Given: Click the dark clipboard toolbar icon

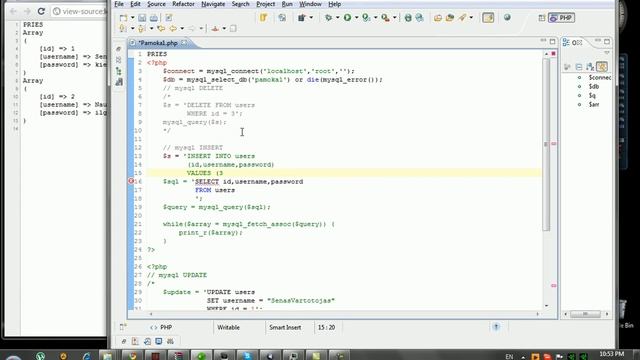Looking at the screenshot, I should 302,18.
